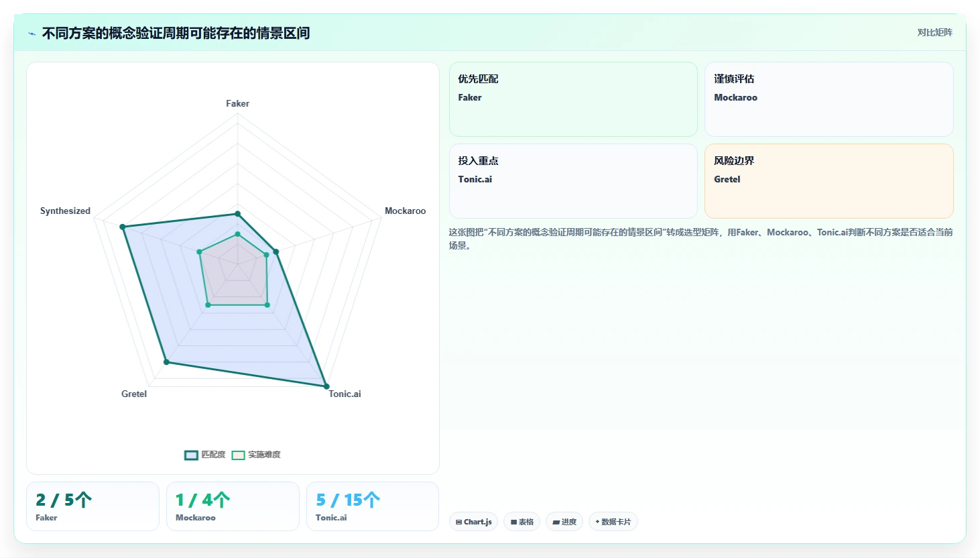Click the 对比矩阵 label in the header
Screen dimensions: 980x558
[934, 32]
